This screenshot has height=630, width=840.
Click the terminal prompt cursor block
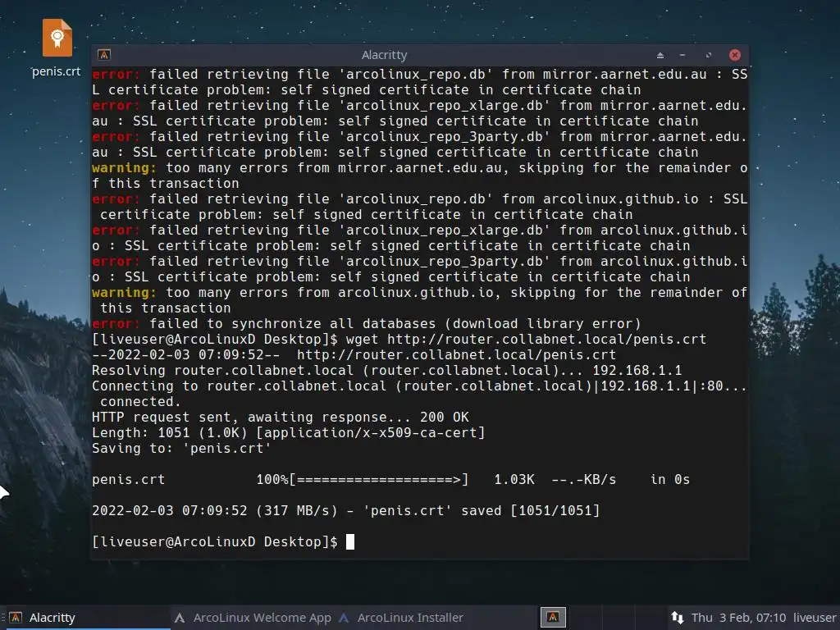point(349,541)
